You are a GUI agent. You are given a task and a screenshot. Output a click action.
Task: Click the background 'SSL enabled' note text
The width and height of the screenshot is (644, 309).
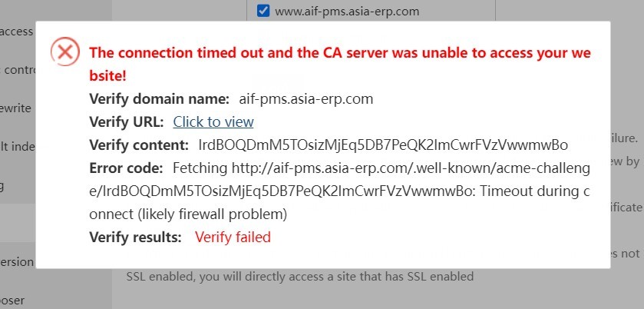coord(299,276)
